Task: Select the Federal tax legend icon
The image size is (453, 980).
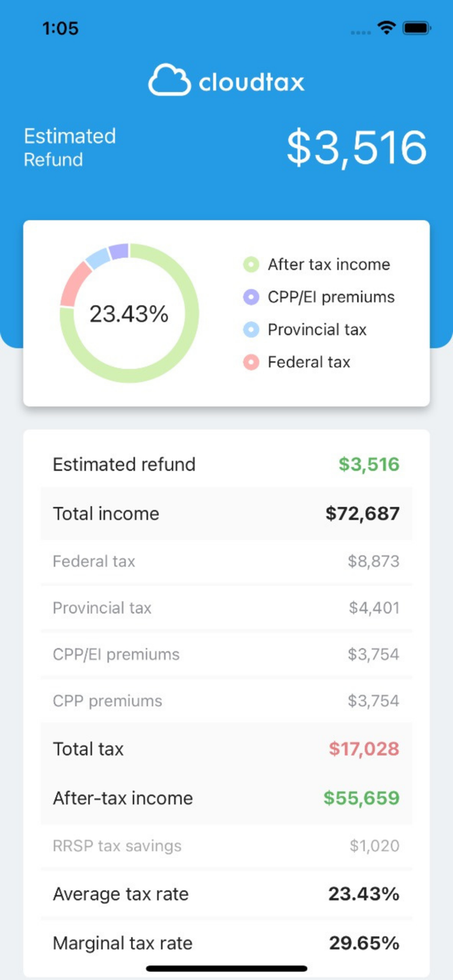Action: coord(250,362)
